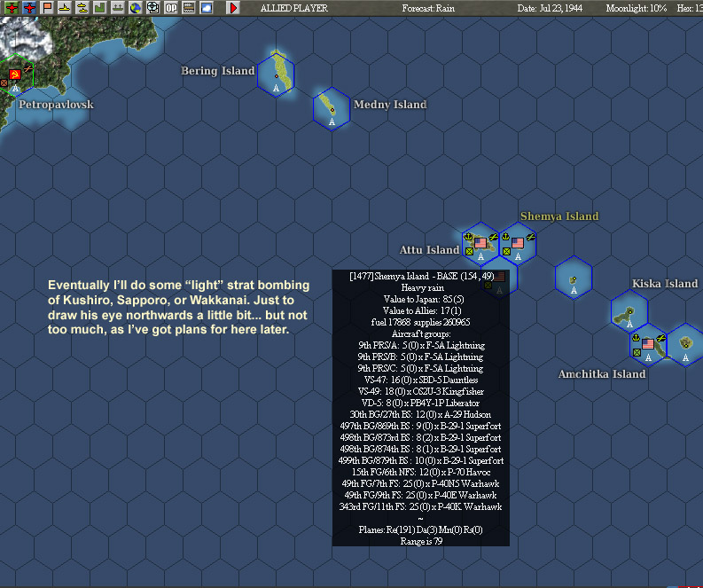Screen dimensions: 703x588
Task: Click the red plane on blue toolbar icon
Action: (29, 8)
